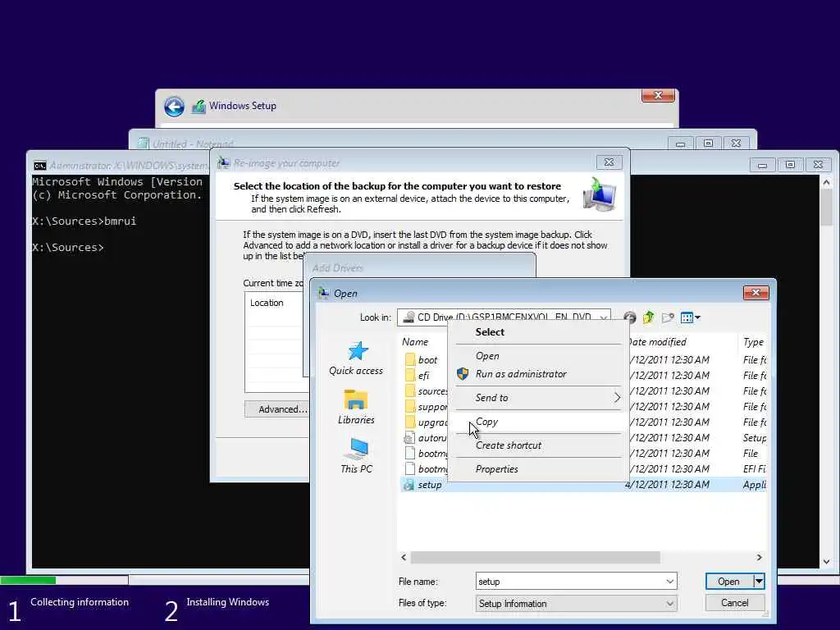Go back to last folder visited
The image size is (840, 630).
pyautogui.click(x=630, y=317)
